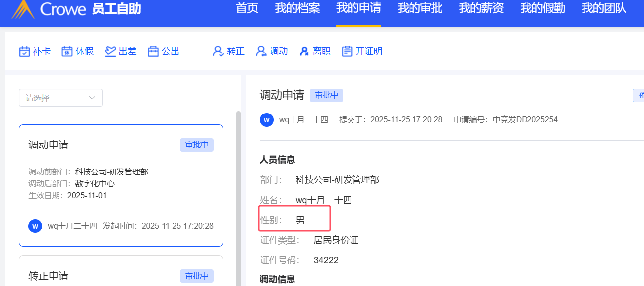Viewport: 644px width, 286px height.
Task: Select the 我的申请 tab
Action: pyautogui.click(x=358, y=8)
